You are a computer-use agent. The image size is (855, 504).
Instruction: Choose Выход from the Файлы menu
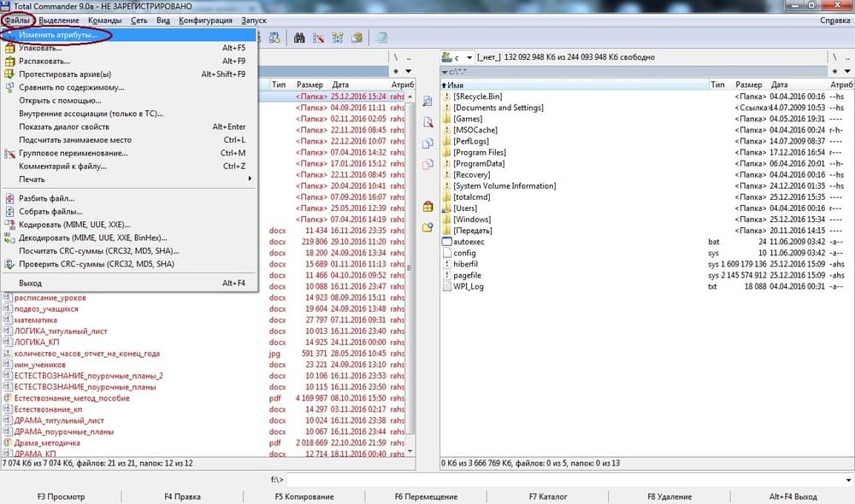(129, 284)
